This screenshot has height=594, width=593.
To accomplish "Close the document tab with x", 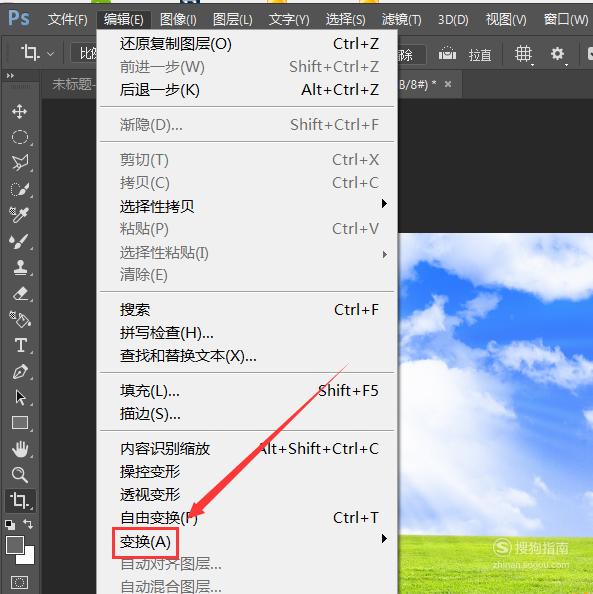I will pos(448,84).
